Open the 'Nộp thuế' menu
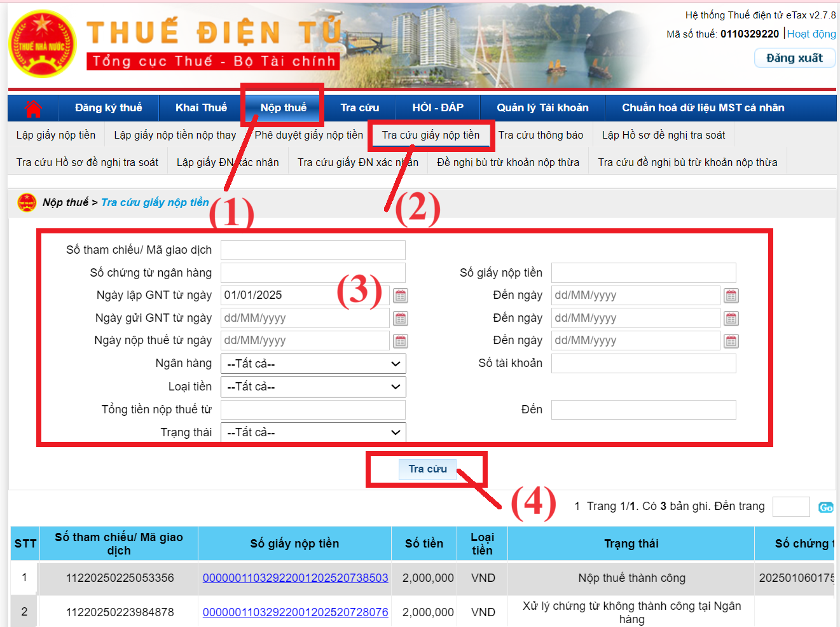This screenshot has height=627, width=840. [283, 108]
